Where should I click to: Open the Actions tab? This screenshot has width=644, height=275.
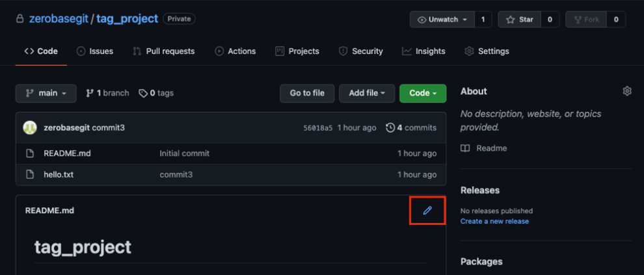coord(235,51)
